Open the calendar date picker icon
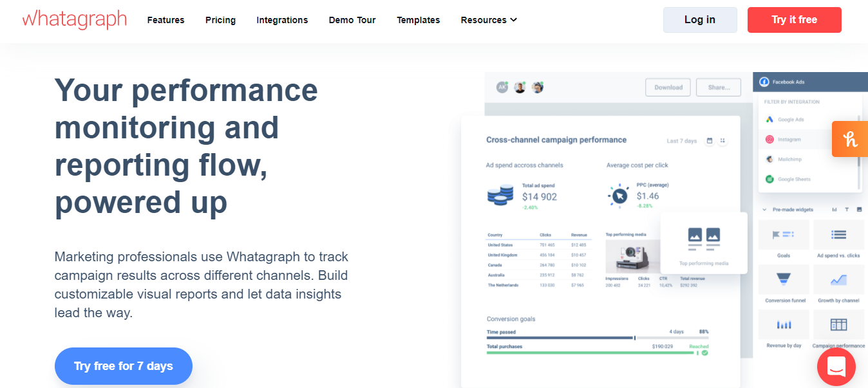The width and height of the screenshot is (868, 388). (710, 140)
